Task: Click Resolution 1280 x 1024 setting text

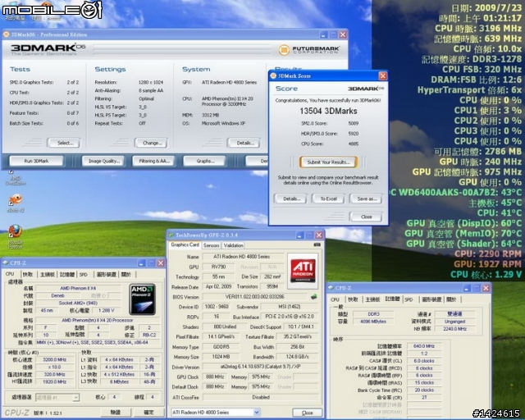Action: 151,82
